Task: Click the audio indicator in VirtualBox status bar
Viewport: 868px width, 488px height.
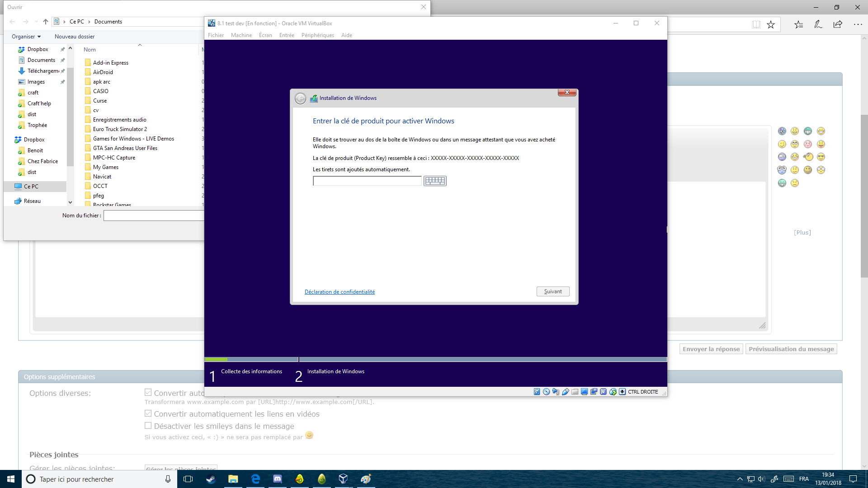Action: [556, 392]
